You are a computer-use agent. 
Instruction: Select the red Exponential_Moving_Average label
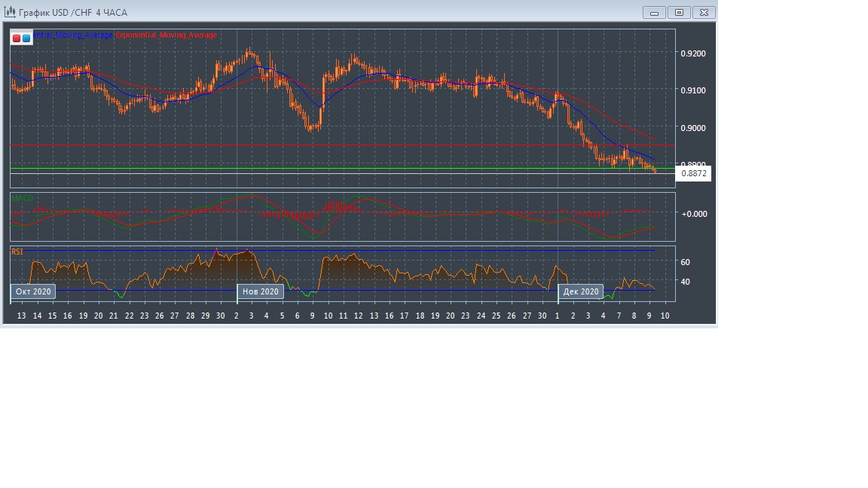(166, 35)
